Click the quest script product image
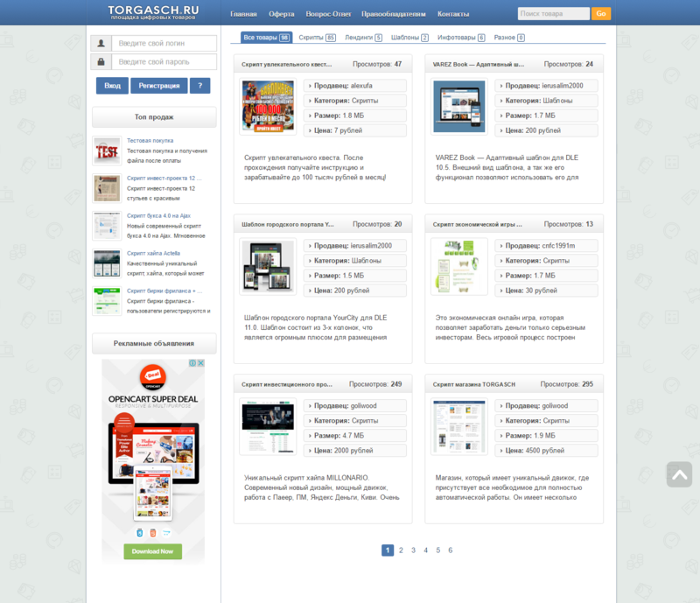Screen dimensions: 700x603 (268, 106)
